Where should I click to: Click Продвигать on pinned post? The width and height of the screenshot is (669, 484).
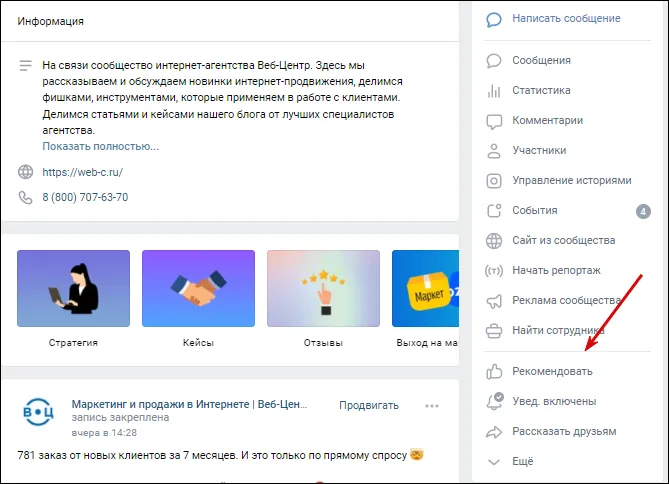tap(369, 405)
